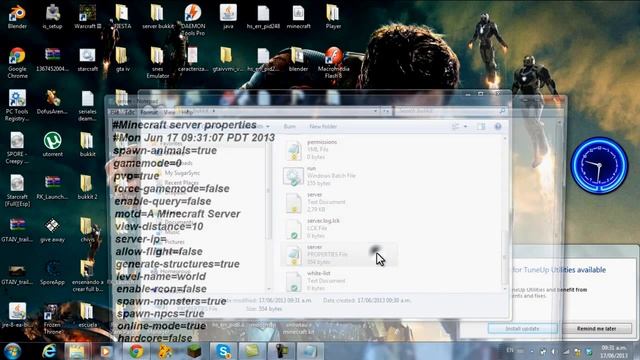
Task: Open the jre-8-ea installer desktop icon
Action: (x=17, y=315)
